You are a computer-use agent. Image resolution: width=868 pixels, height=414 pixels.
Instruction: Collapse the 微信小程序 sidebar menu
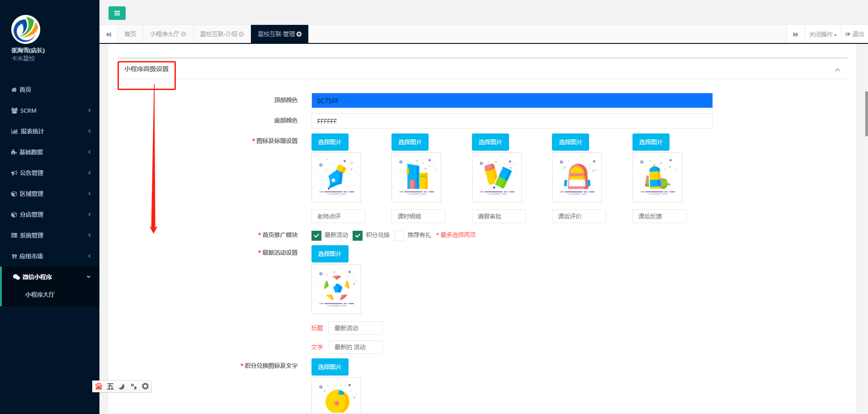(x=50, y=277)
